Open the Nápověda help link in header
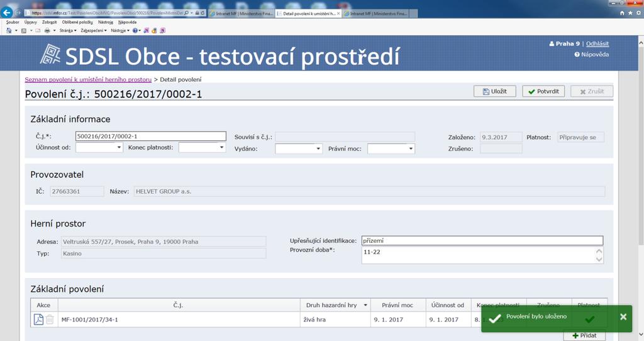 [x=591, y=54]
